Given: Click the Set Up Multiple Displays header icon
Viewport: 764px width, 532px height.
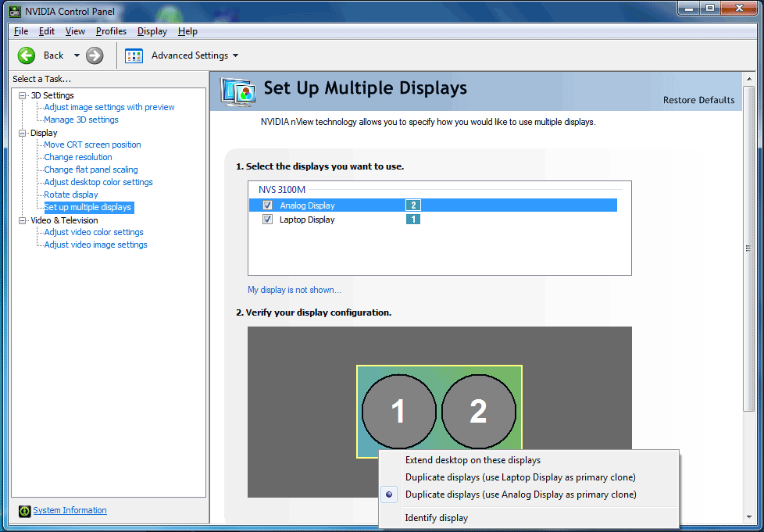Looking at the screenshot, I should [237, 91].
